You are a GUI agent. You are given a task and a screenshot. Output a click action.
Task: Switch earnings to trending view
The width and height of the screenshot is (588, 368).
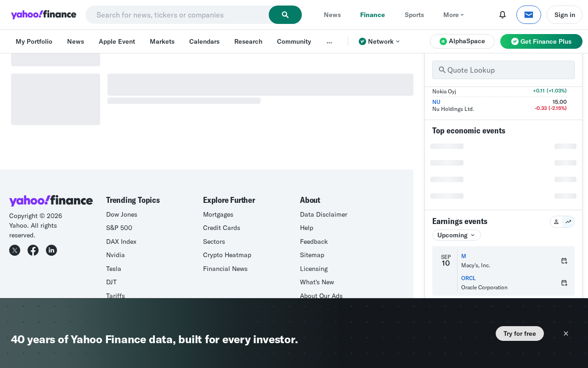point(568,222)
